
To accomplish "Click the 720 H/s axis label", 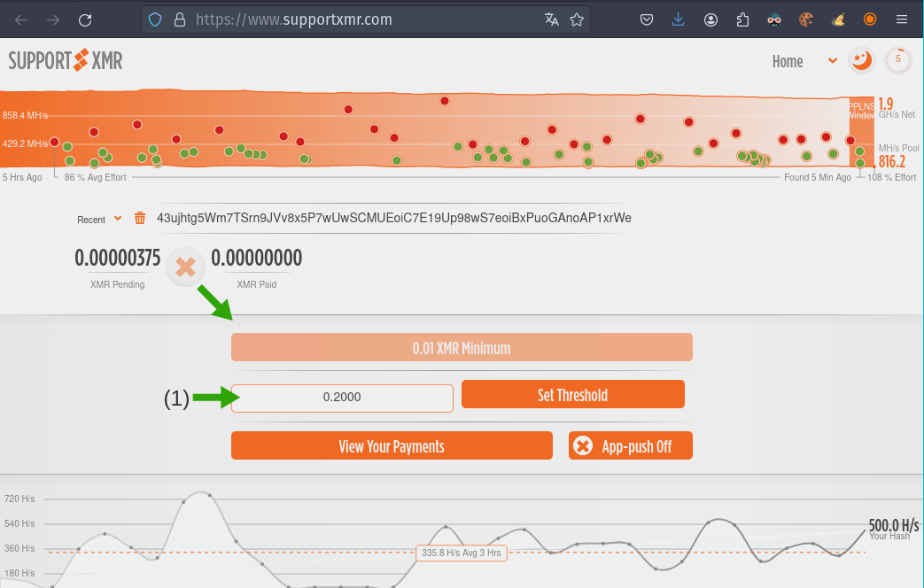I will coord(19,499).
